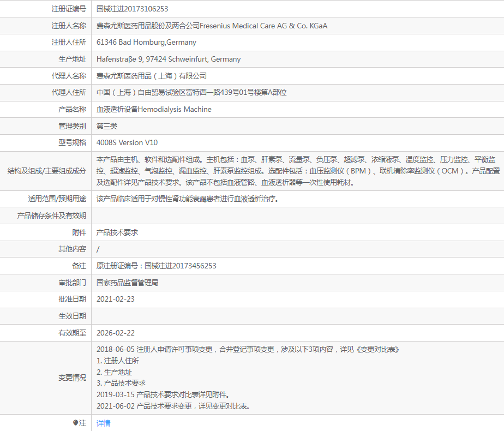Click the 注册人名称 label
The height and width of the screenshot is (431, 504).
pos(69,26)
